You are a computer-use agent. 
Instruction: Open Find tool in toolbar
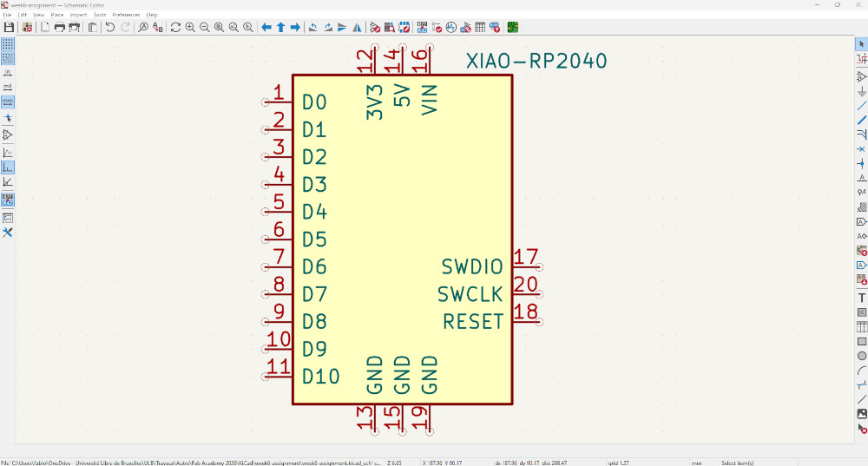(143, 27)
